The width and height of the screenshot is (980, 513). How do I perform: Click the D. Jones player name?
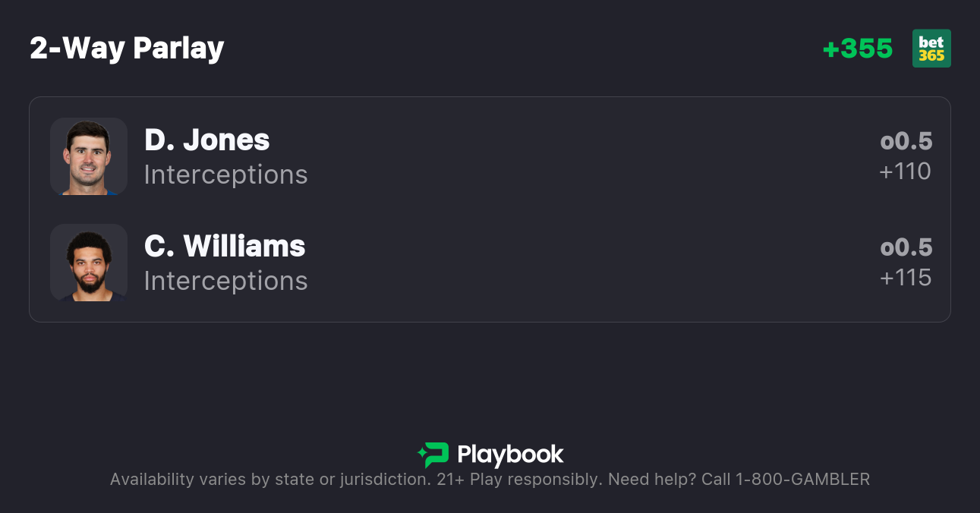coord(206,140)
